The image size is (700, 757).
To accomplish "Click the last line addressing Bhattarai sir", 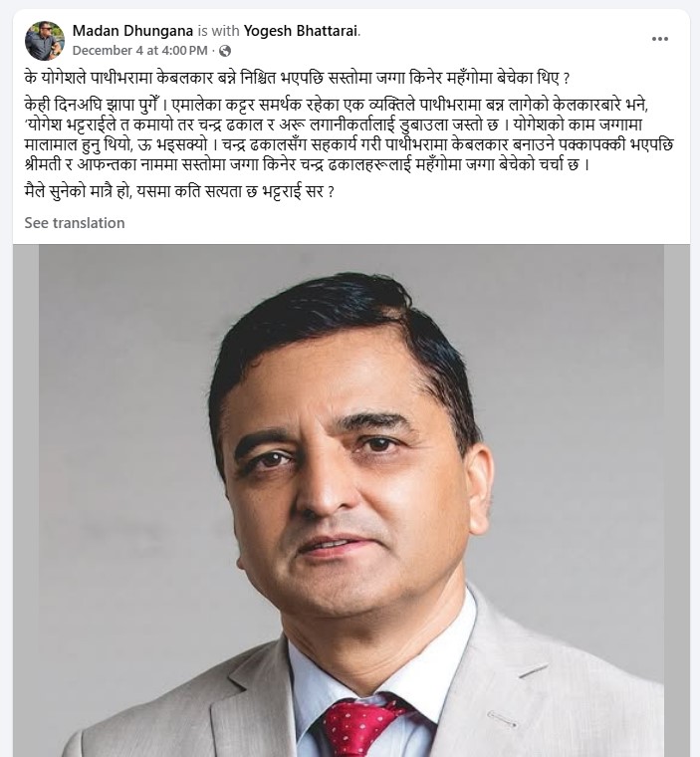I will click(x=179, y=192).
